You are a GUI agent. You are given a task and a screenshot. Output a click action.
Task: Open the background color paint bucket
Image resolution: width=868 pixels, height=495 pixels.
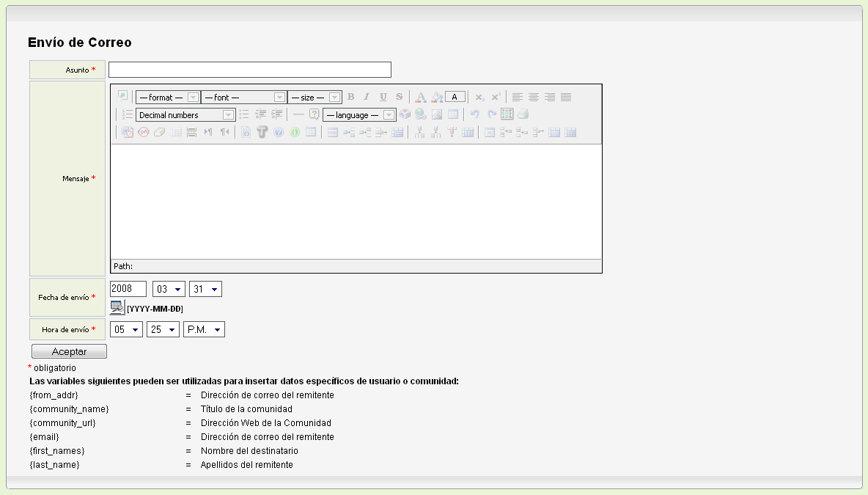438,97
